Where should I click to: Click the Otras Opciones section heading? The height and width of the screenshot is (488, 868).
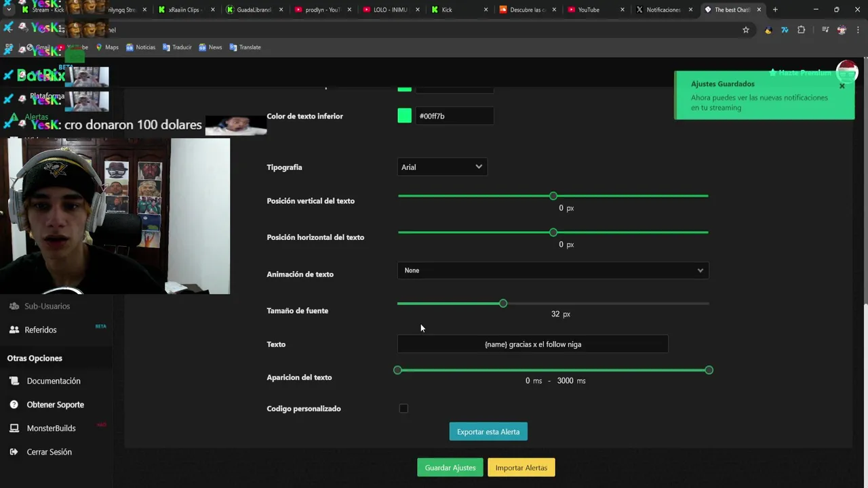(x=35, y=359)
